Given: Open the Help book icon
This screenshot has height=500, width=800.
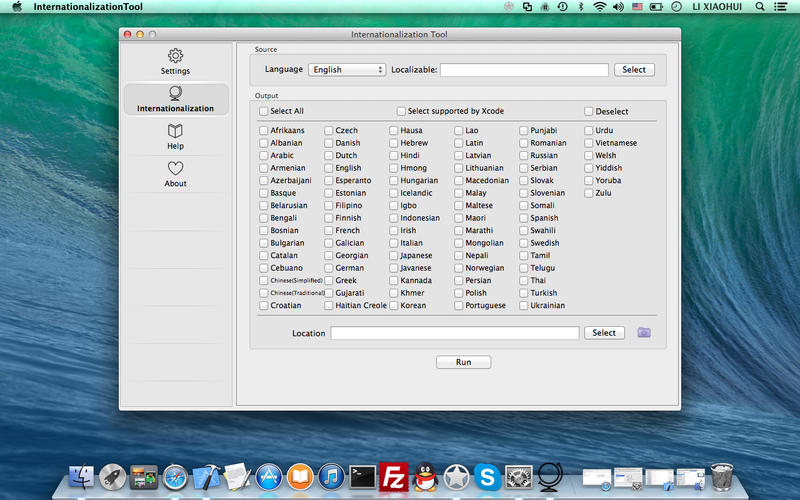Looking at the screenshot, I should (175, 131).
